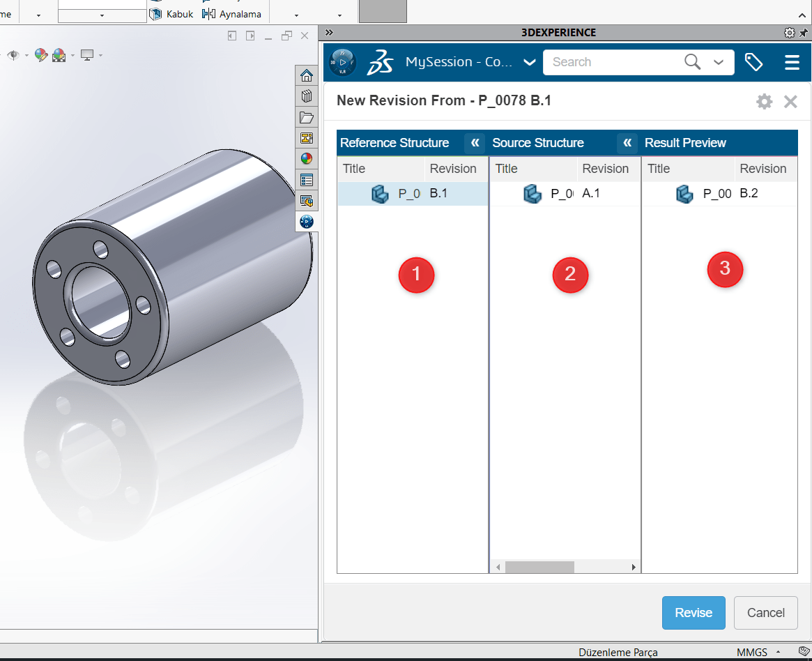Screen dimensions: 812x661
Task: Click the Apply Scene icon
Action: 59,54
